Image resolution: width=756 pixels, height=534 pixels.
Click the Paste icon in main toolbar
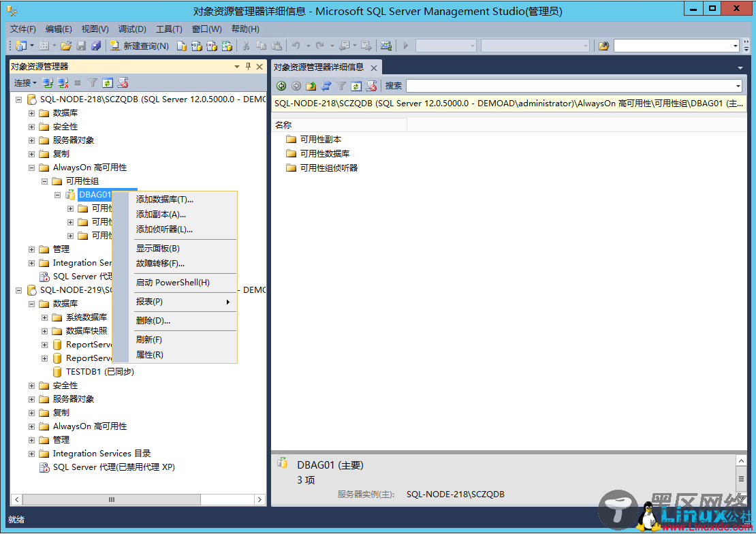pos(277,46)
